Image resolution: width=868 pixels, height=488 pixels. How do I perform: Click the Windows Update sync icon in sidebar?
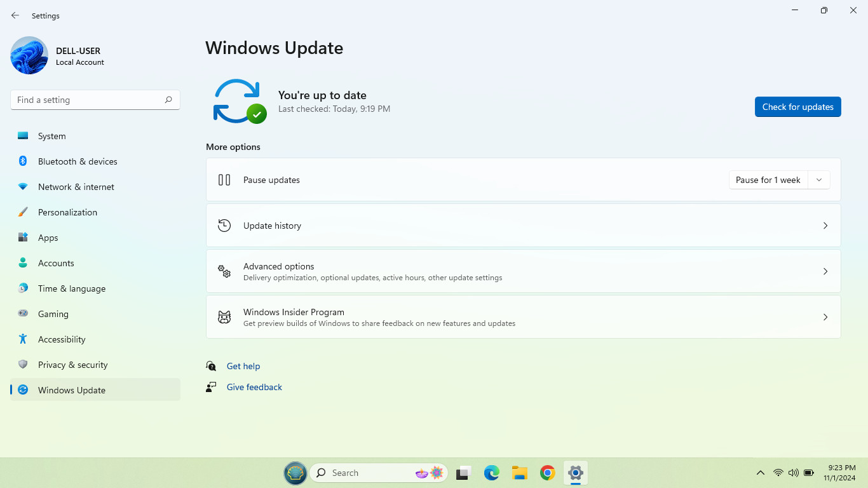click(x=23, y=390)
